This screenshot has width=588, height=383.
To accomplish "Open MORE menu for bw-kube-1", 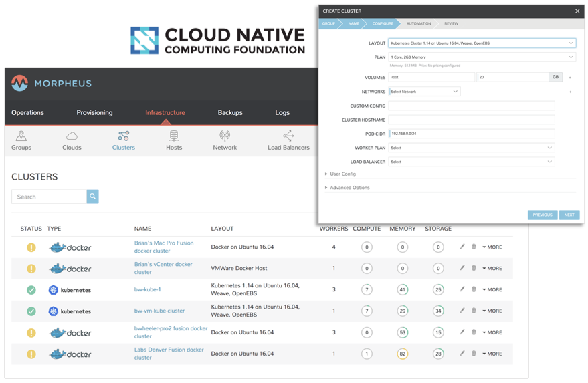I will tap(492, 289).
